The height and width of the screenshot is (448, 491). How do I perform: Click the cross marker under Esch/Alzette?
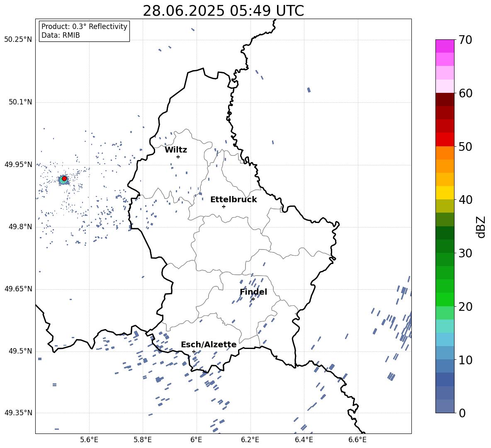194,351
